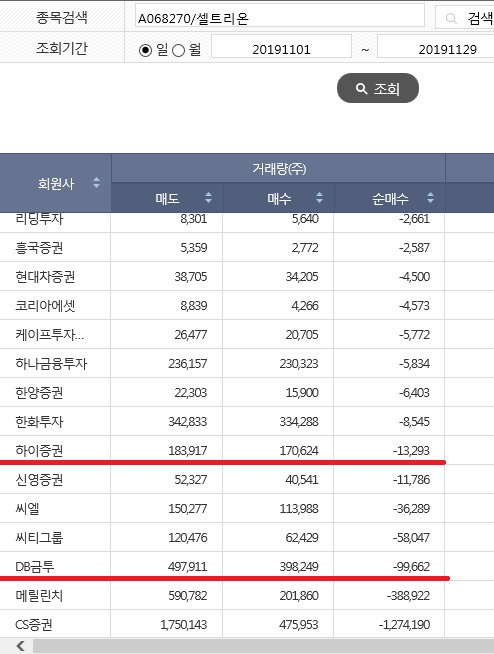
Task: Click 하나금융투자 sell value 236,157
Action: pos(188,364)
